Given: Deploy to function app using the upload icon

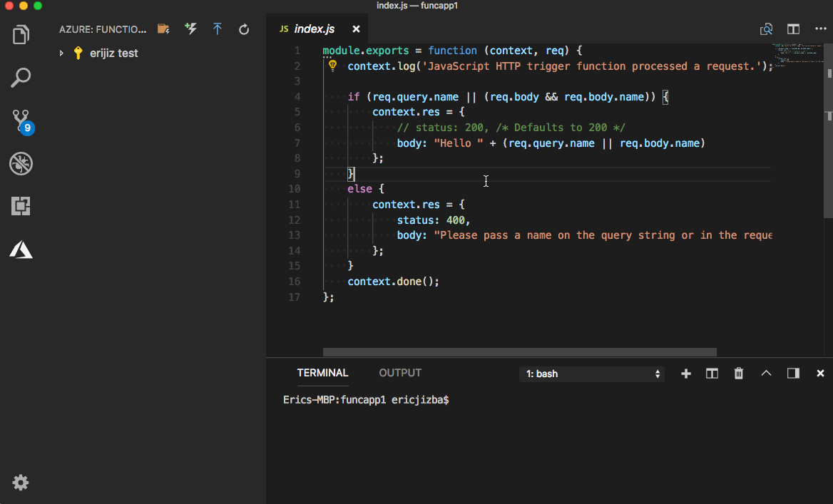Looking at the screenshot, I should [217, 29].
